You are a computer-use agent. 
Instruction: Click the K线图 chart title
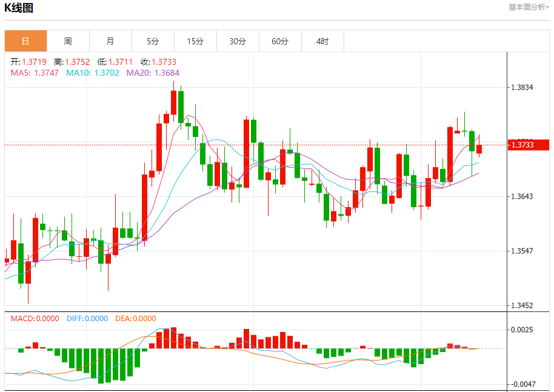click(19, 8)
